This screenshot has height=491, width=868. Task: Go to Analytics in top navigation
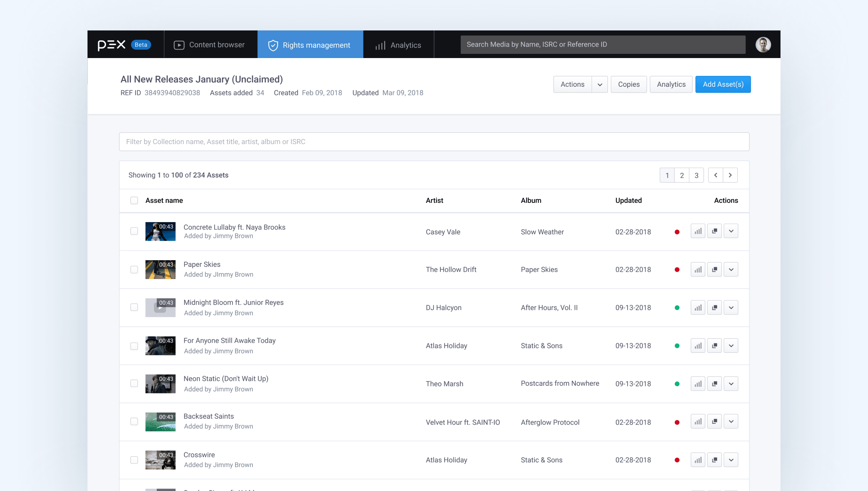(x=399, y=45)
